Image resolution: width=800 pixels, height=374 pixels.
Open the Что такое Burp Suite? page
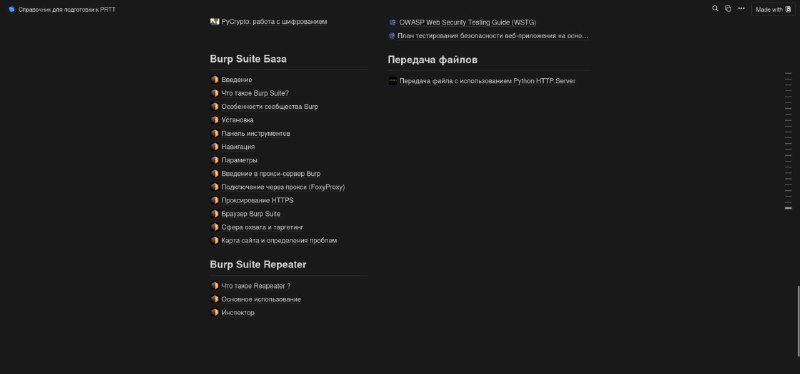click(x=255, y=93)
